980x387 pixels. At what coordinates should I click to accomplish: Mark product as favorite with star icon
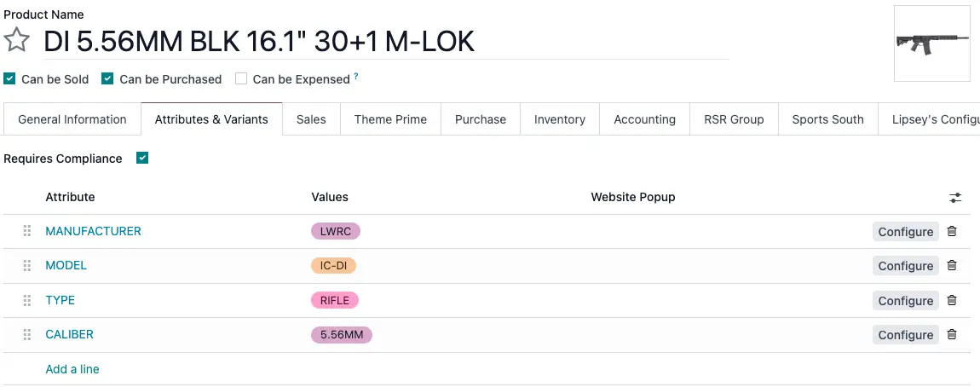pos(17,41)
